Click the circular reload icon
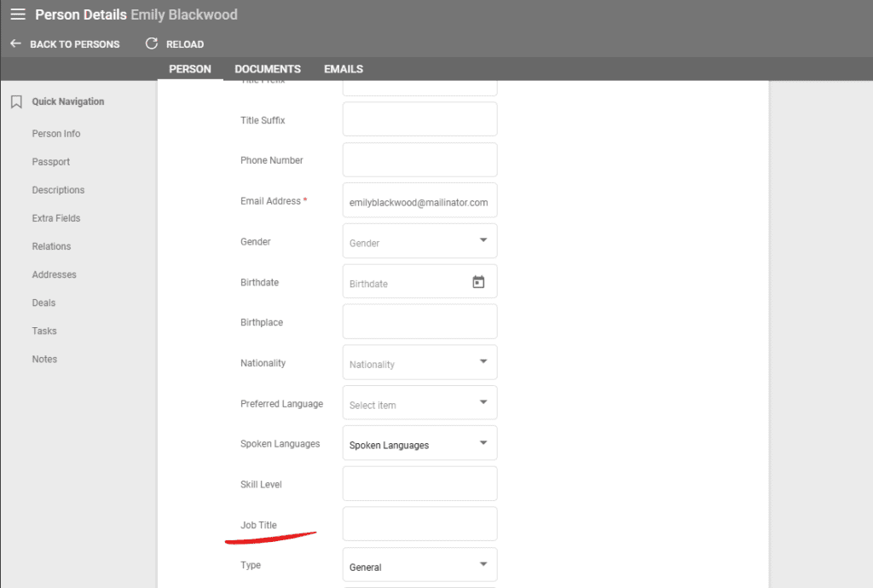873x588 pixels. pos(152,43)
